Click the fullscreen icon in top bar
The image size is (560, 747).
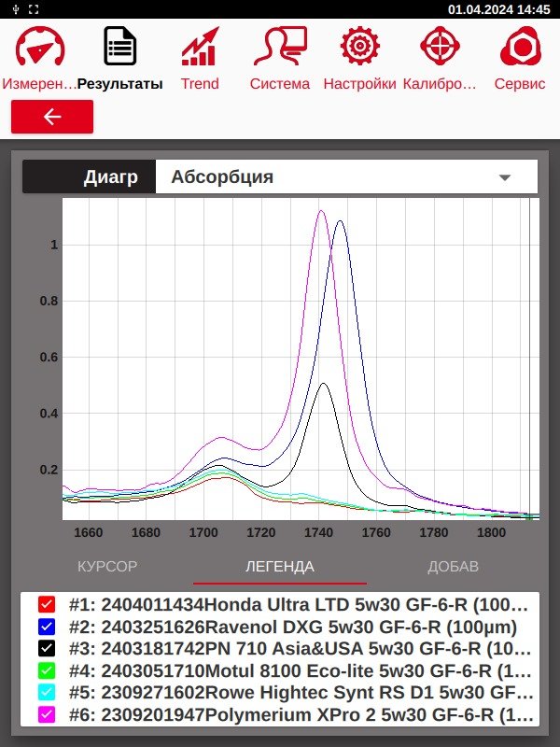[34, 9]
